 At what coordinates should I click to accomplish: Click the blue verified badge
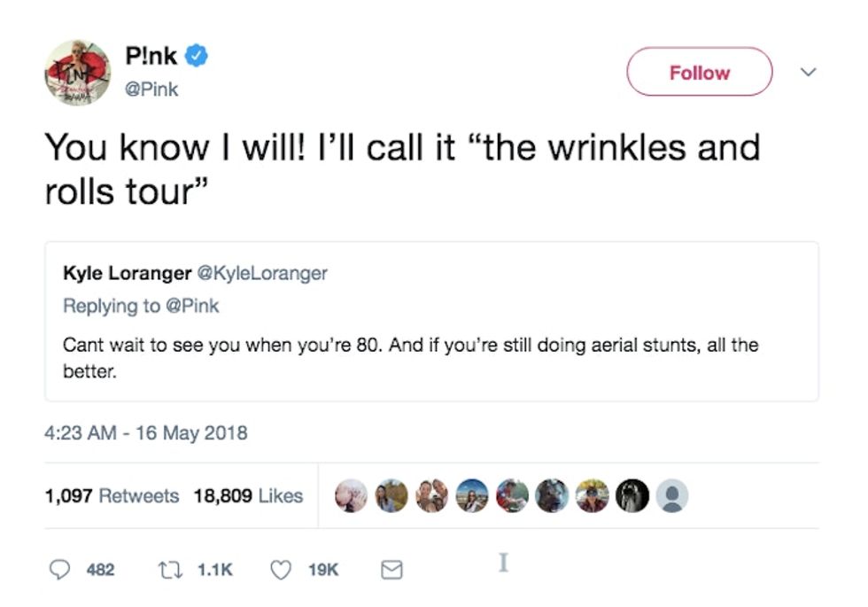(x=198, y=58)
